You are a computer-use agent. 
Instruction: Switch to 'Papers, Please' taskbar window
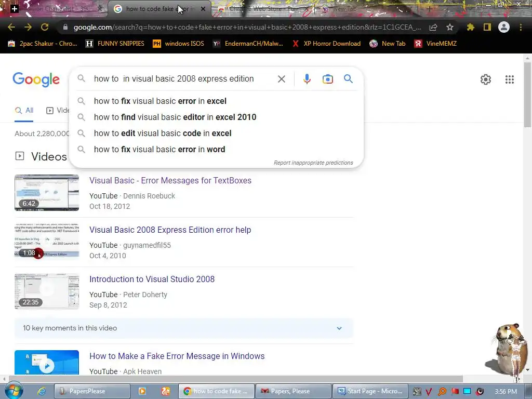click(294, 391)
